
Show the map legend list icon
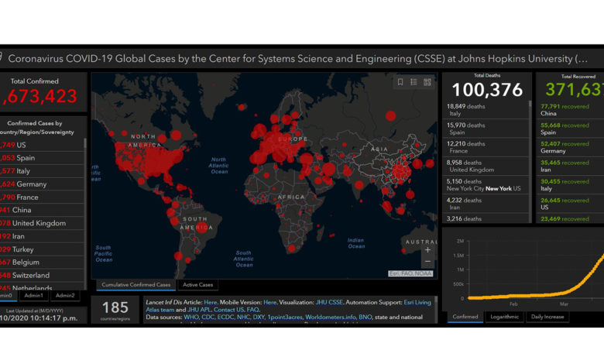coord(414,81)
